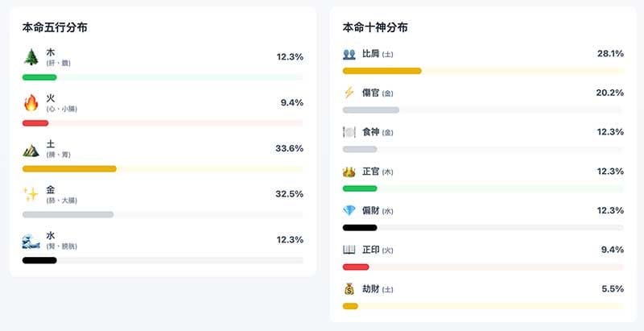Click the tree icon for 木
The image size is (644, 331).
point(31,56)
